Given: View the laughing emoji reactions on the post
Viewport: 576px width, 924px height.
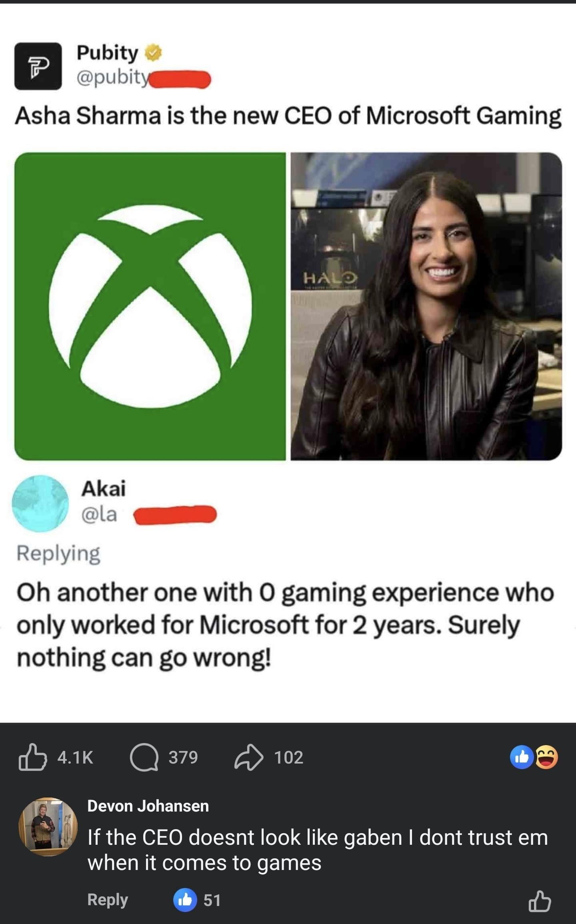Looking at the screenshot, I should pos(546,757).
